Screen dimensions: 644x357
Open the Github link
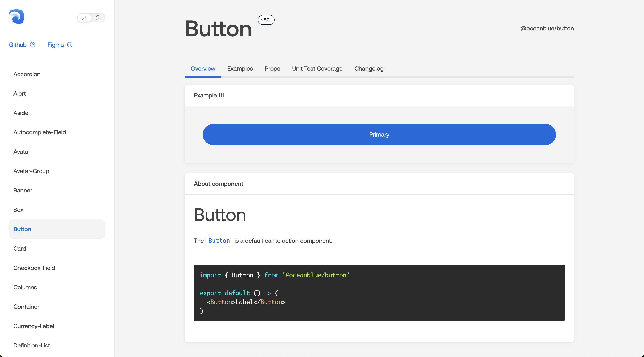[x=18, y=45]
